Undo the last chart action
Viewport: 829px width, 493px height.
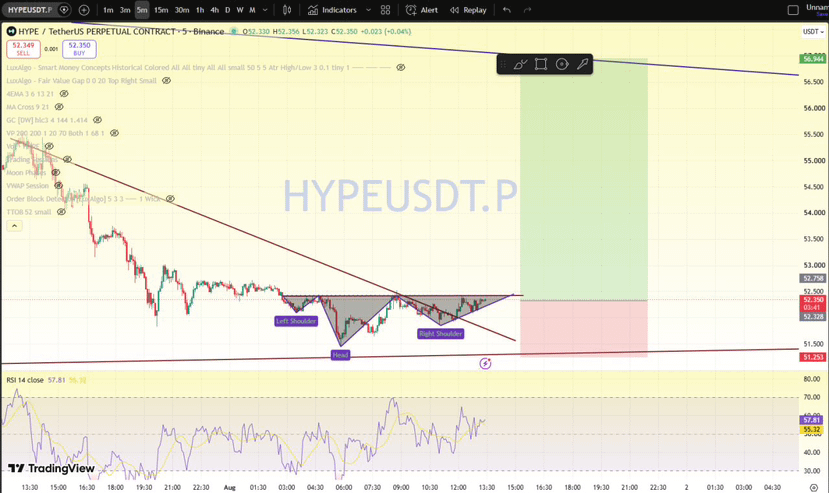pos(507,10)
